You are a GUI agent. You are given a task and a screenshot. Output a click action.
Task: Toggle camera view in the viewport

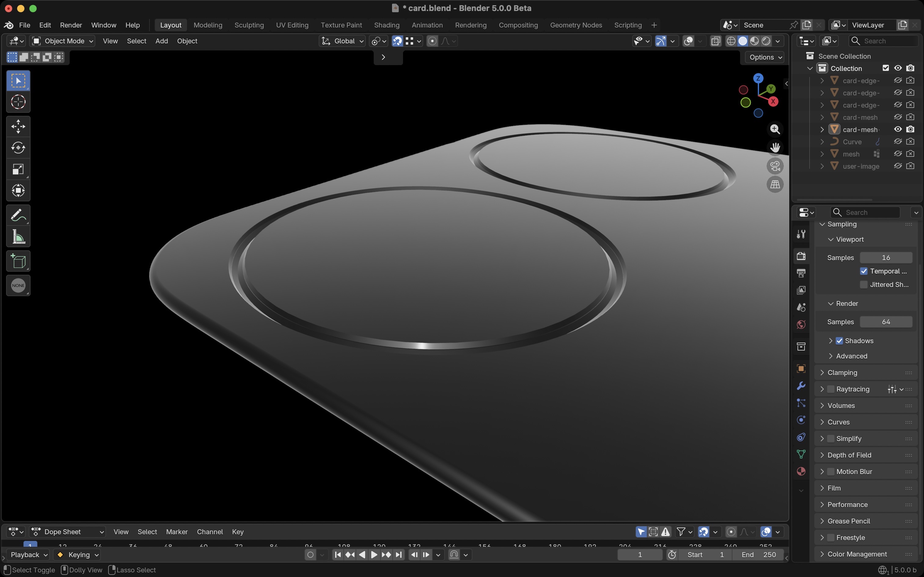775,166
